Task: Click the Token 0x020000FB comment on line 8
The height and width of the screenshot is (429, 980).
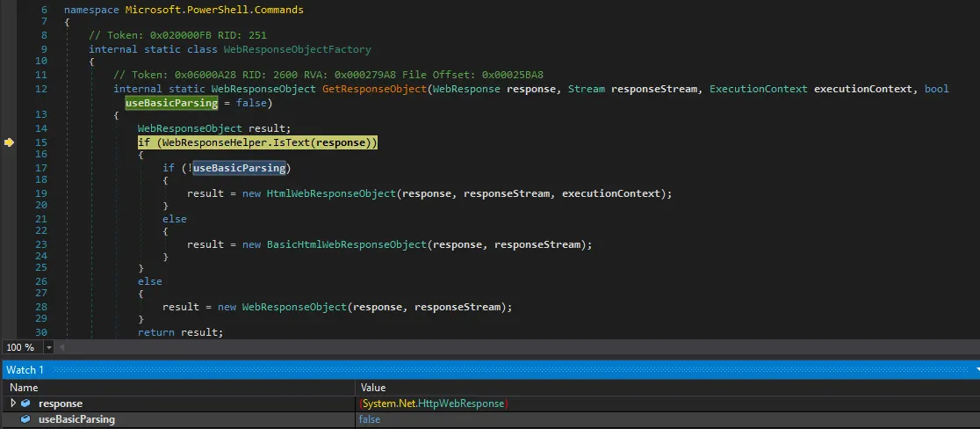Action: coord(178,35)
